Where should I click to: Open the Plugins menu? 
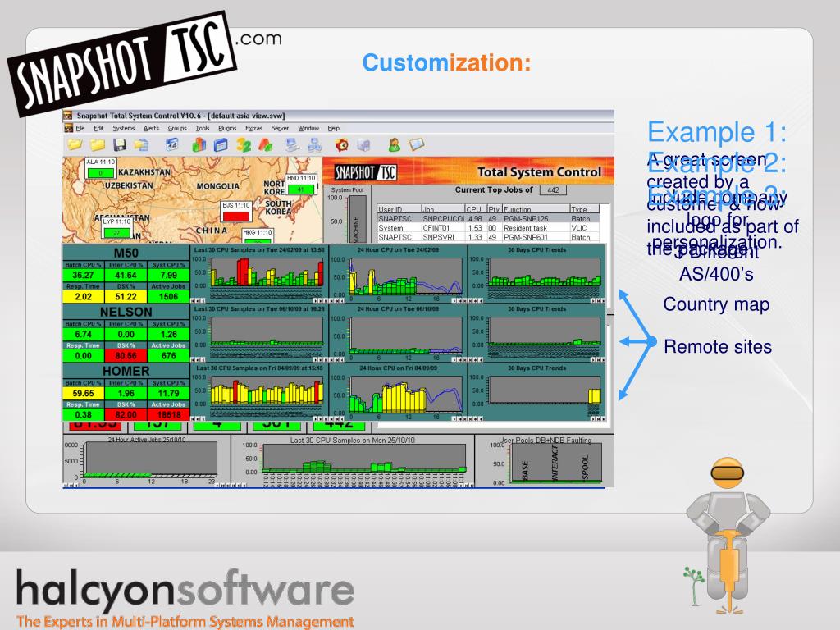pos(227,129)
